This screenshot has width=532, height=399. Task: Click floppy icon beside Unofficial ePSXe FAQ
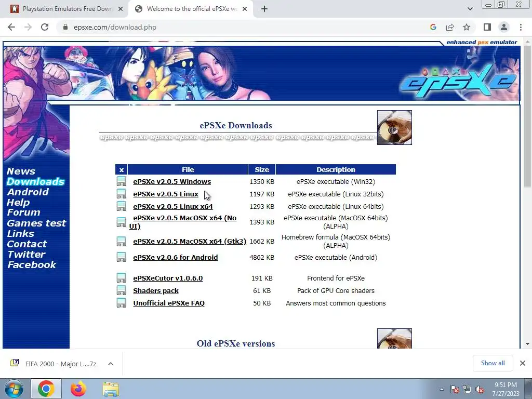(x=121, y=303)
